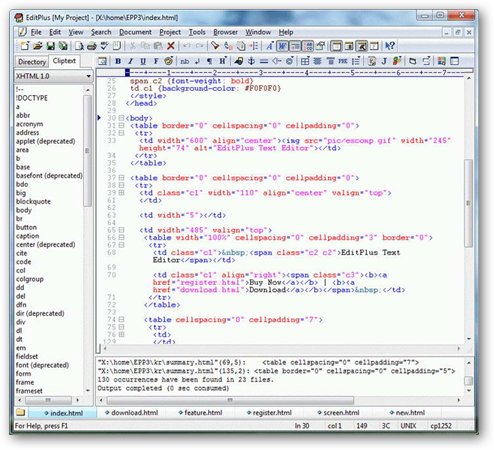
Task: Collapse the tr fold on line 32
Action: (x=121, y=133)
